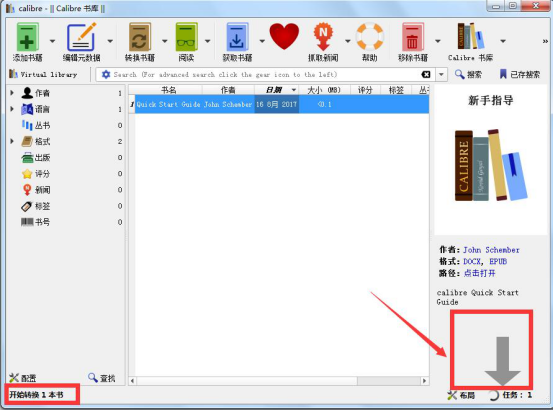Click the jobs spinner icon in status bar
Screen dimensions: 554x411
pyautogui.click(x=493, y=395)
